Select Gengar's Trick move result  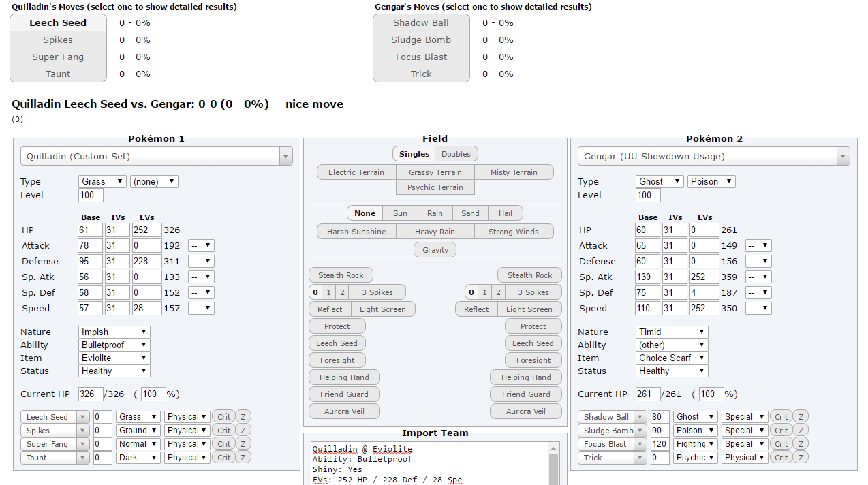coord(421,74)
